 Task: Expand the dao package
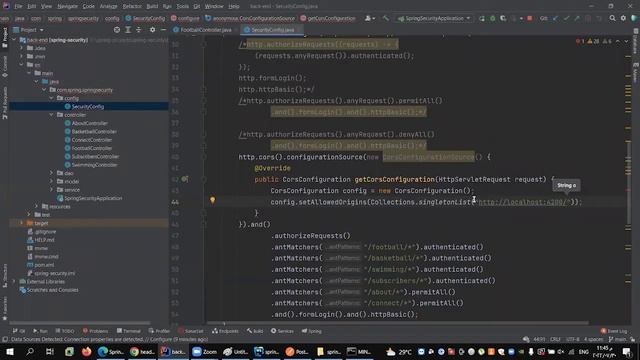click(x=51, y=173)
